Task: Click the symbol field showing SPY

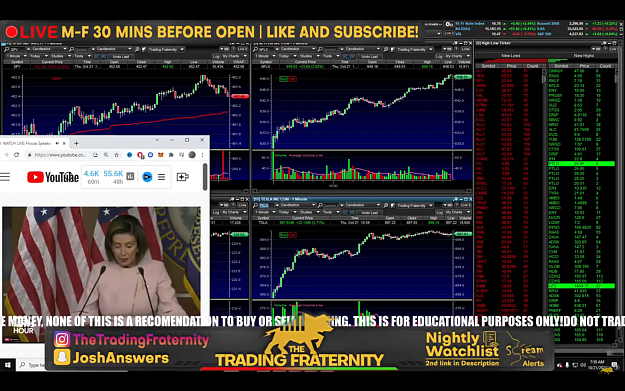Action: pos(18,49)
